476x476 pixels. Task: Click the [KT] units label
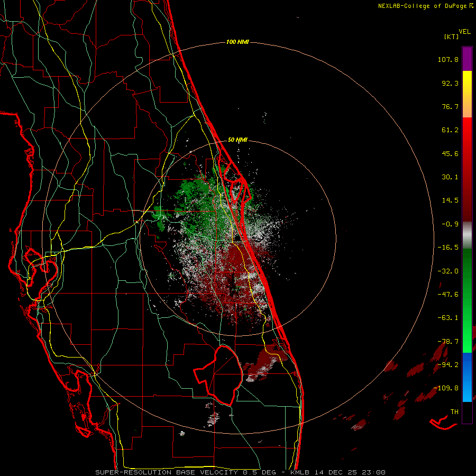click(452, 36)
